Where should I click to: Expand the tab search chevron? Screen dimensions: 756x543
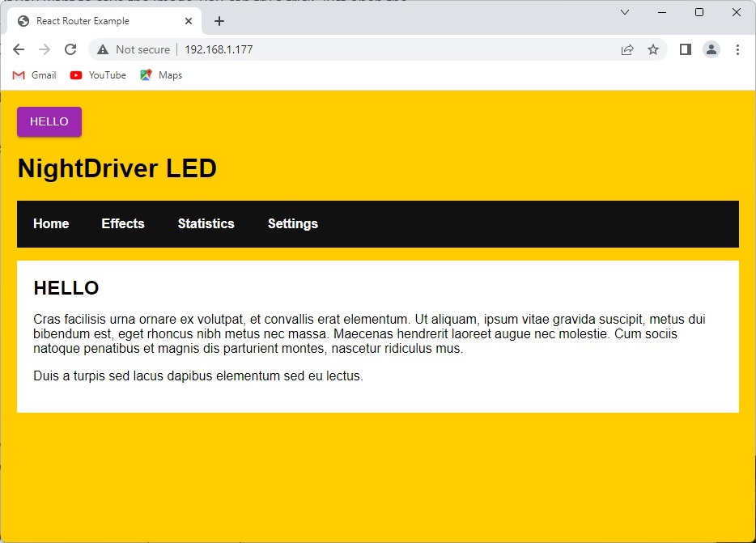tap(625, 12)
